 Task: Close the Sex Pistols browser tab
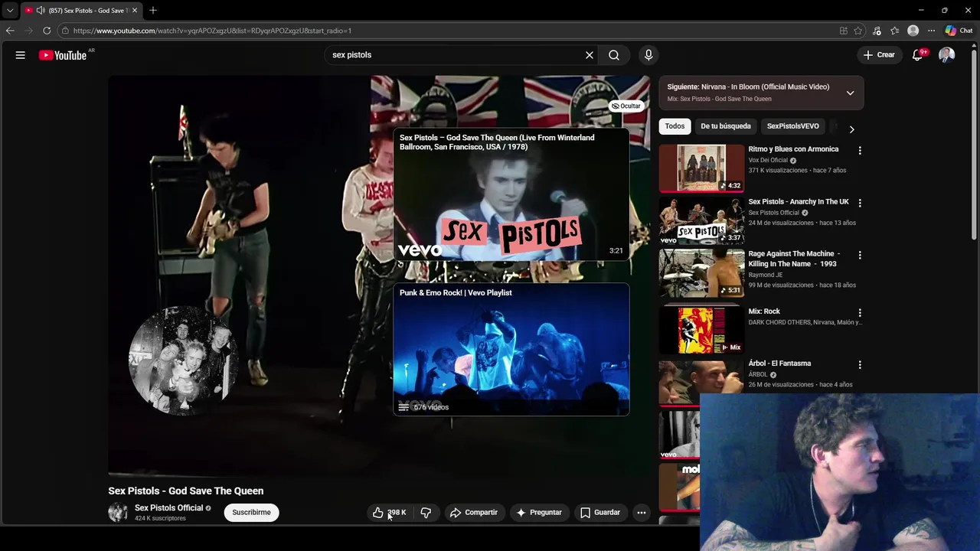(x=135, y=10)
